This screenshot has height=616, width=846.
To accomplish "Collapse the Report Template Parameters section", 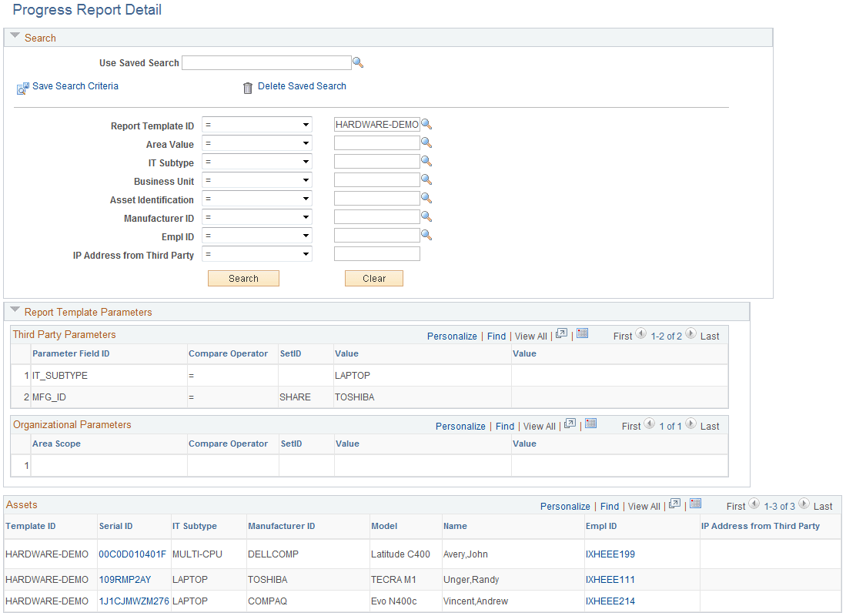I will tap(15, 311).
